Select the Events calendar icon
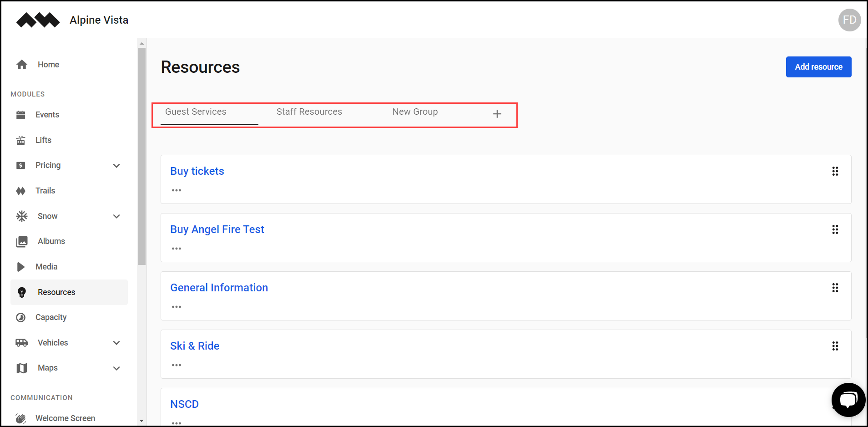 [x=21, y=114]
